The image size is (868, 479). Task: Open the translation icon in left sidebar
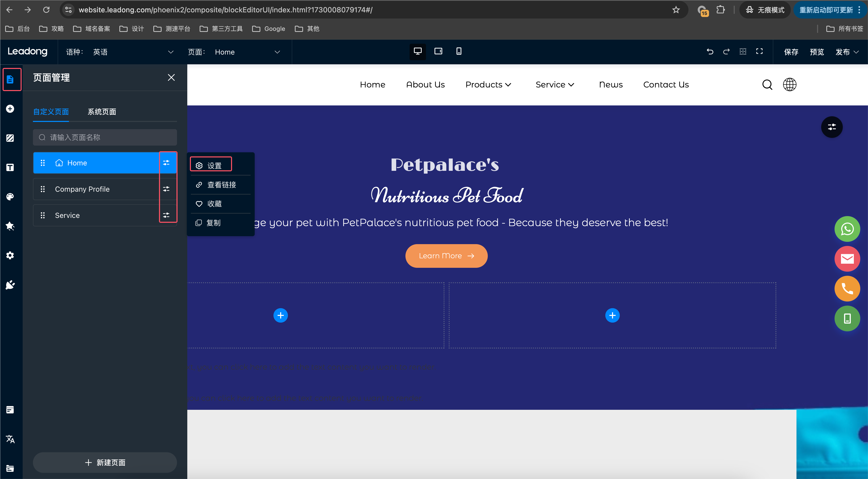click(x=10, y=439)
